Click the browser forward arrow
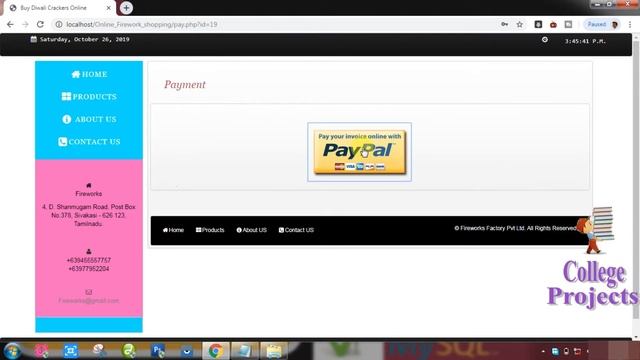 (x=25, y=24)
